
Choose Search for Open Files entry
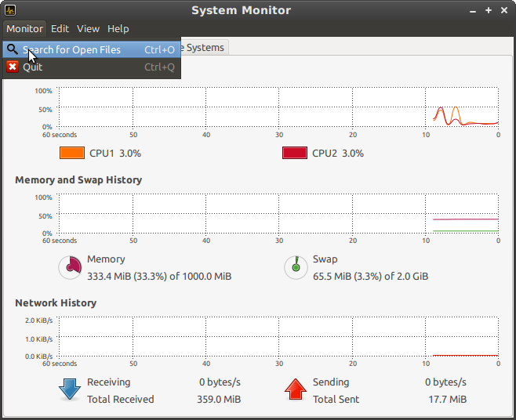pyautogui.click(x=92, y=49)
